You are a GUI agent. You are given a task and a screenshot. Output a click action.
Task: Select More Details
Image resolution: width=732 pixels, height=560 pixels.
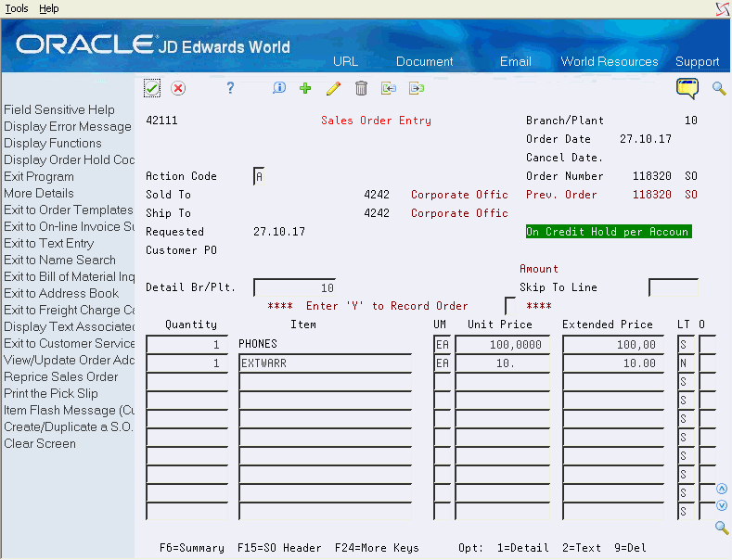39,193
